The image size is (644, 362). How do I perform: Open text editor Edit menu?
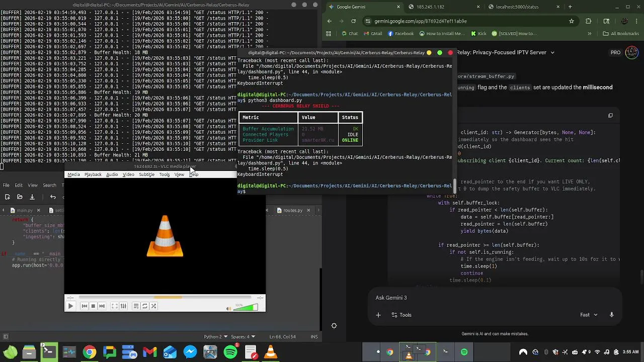pos(19,185)
